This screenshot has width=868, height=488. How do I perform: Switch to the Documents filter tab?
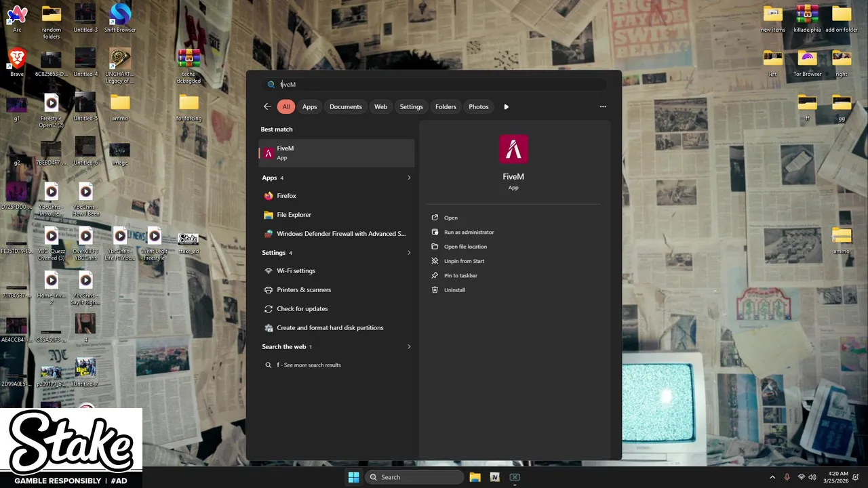346,106
